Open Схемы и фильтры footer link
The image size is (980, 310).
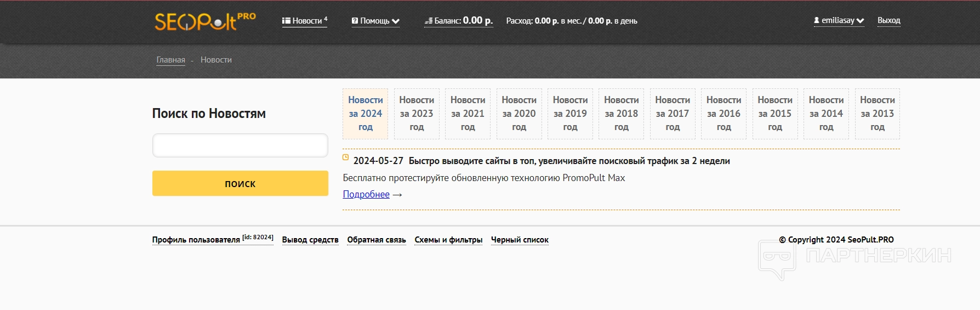[448, 240]
